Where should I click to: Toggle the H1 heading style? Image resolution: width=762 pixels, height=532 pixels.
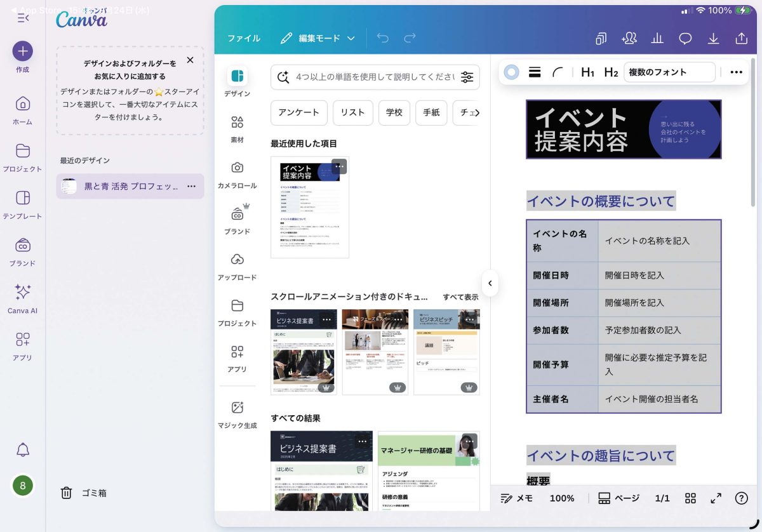click(587, 72)
